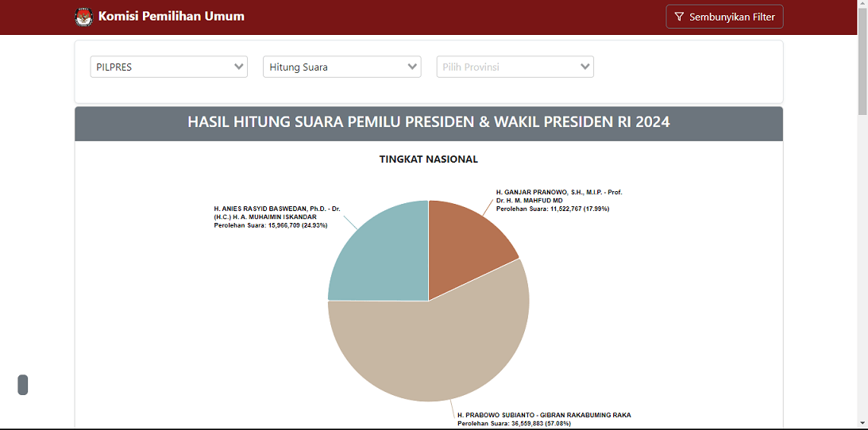
Task: Open the PILPRES election type dropdown
Action: tap(169, 67)
